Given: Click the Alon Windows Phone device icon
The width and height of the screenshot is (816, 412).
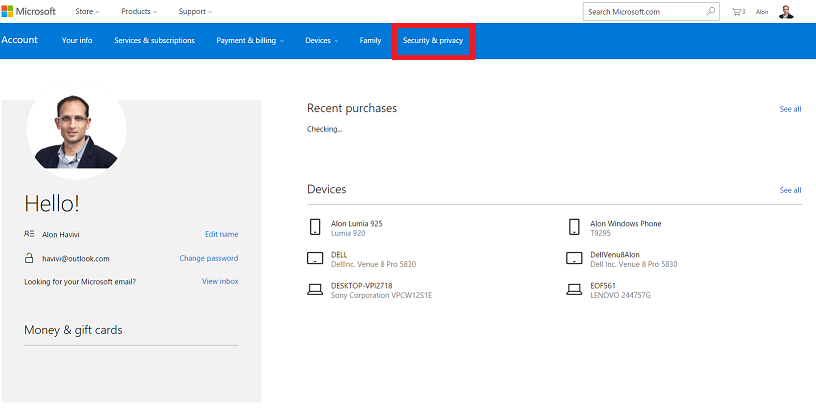Looking at the screenshot, I should 574,227.
